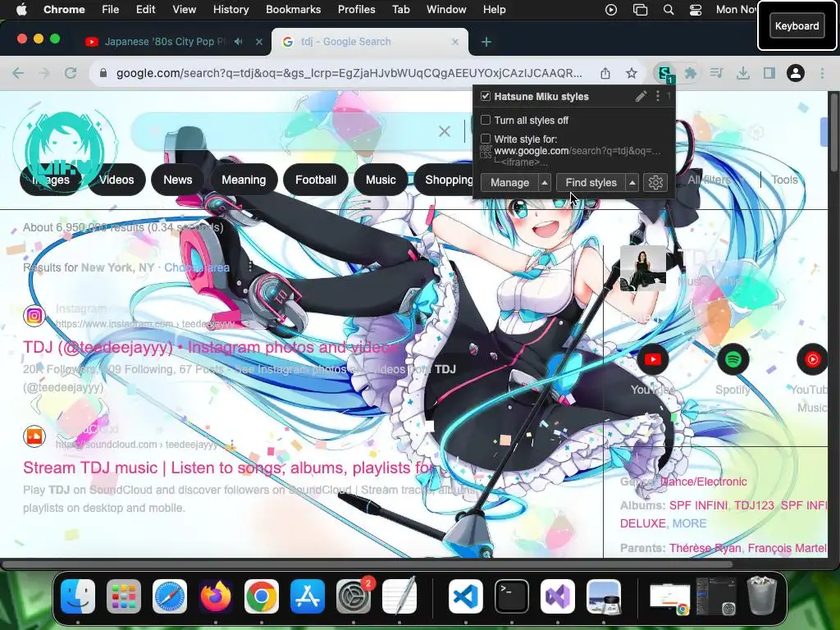Open Chrome downloads icon
840x630 pixels.
tap(742, 73)
